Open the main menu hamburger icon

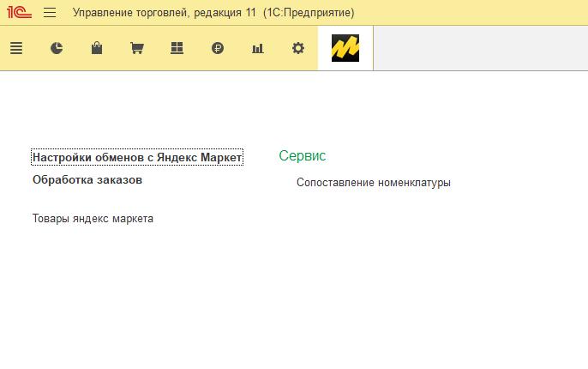point(50,13)
